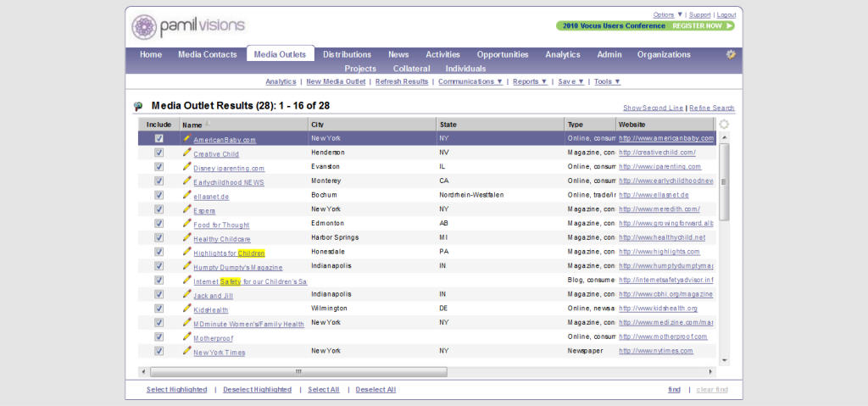Uncheck Include box for Highlights for Children

pos(159,252)
